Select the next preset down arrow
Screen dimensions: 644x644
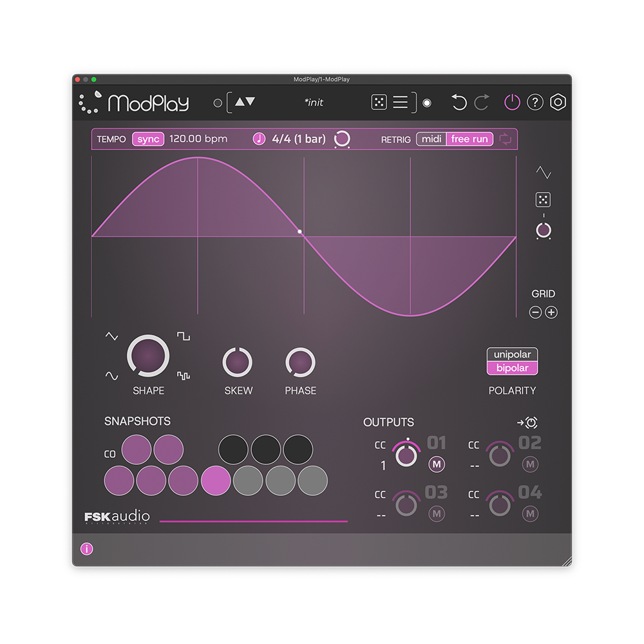[x=250, y=102]
